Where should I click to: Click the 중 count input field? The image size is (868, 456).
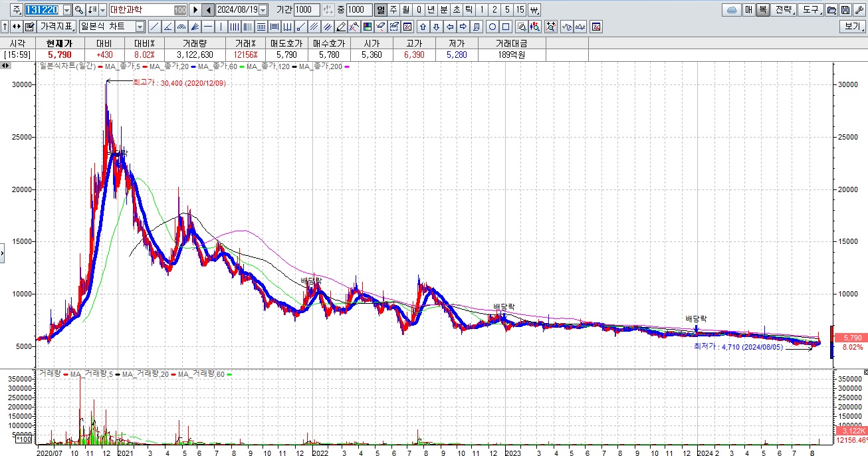pyautogui.click(x=360, y=10)
